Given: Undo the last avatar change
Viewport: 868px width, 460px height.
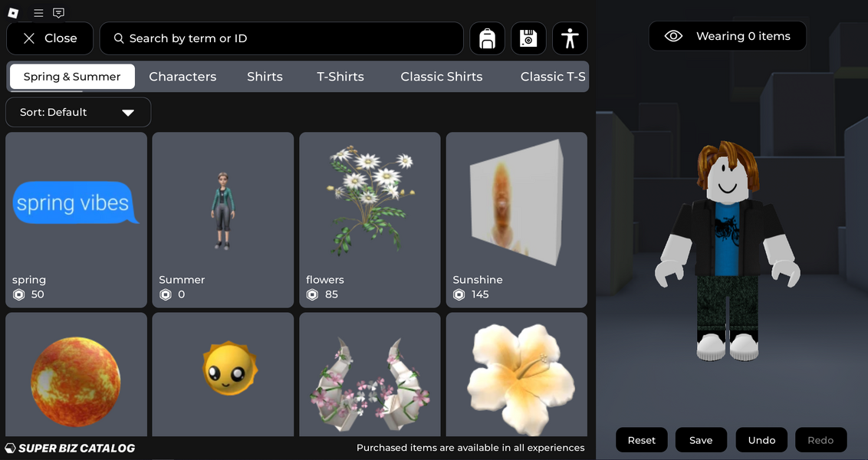Looking at the screenshot, I should pyautogui.click(x=761, y=440).
